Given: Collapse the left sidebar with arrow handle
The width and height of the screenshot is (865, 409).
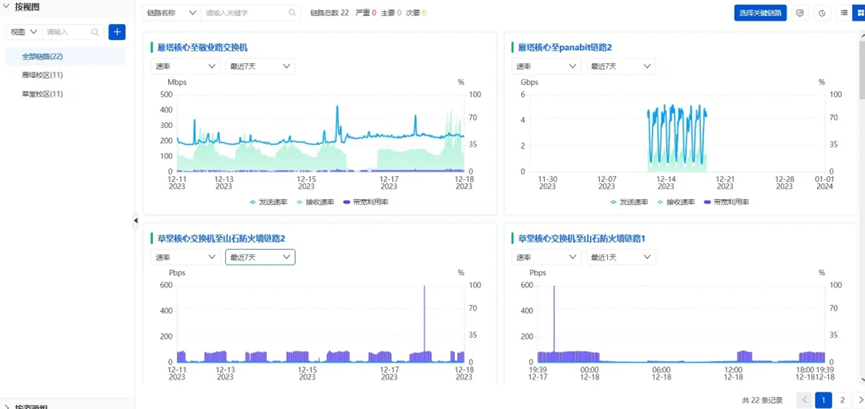Looking at the screenshot, I should (x=136, y=221).
